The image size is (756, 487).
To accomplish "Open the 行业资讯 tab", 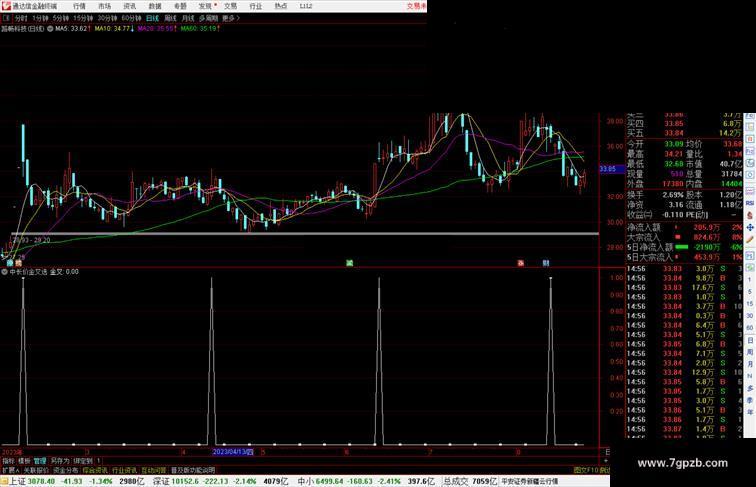I will click(x=124, y=470).
